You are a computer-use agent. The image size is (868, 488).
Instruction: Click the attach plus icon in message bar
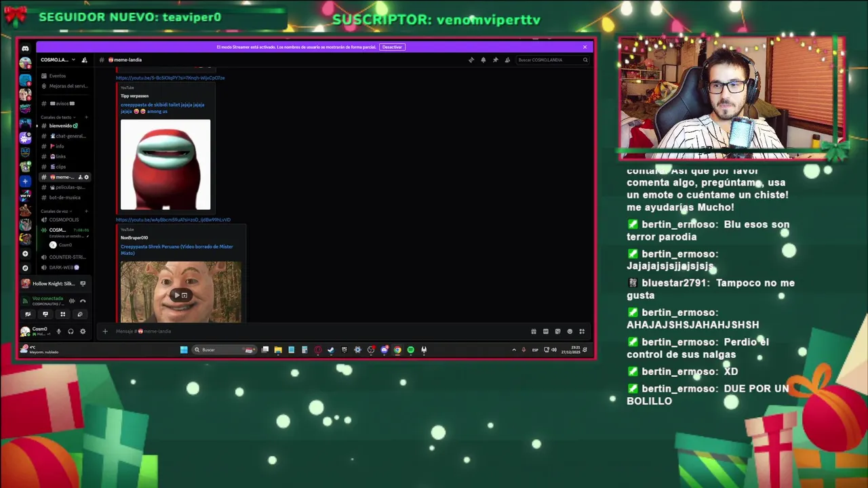click(x=105, y=331)
